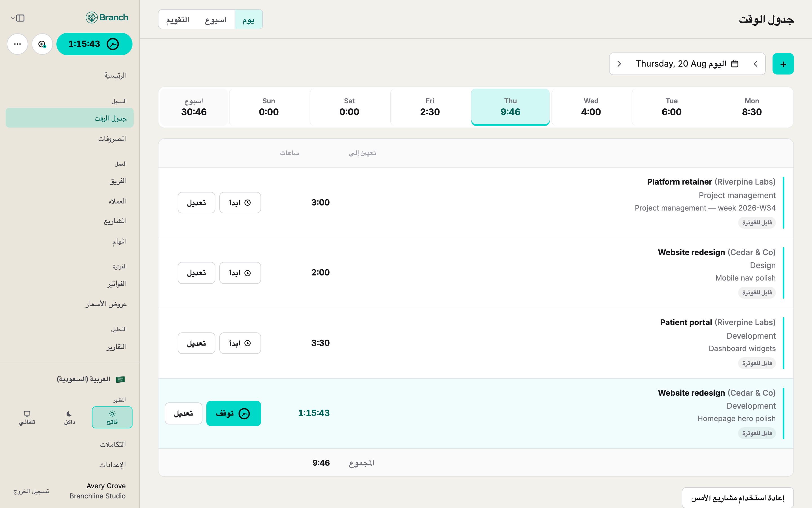Edit the Mobile nav polish entry

196,273
